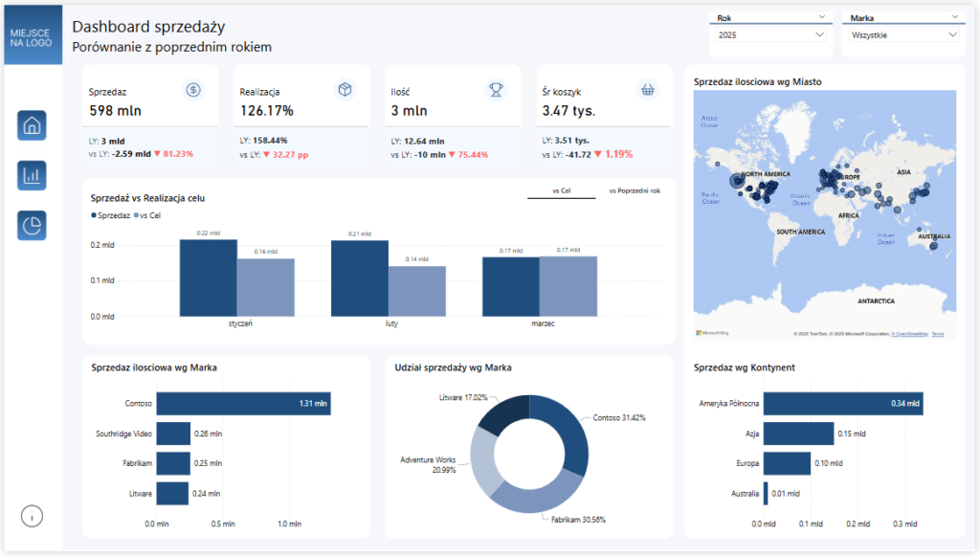Open the Home page navigation icon
The height and width of the screenshot is (557, 980).
pyautogui.click(x=32, y=125)
